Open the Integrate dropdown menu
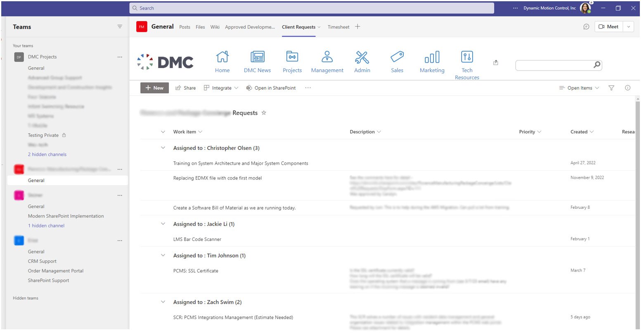This screenshot has width=644, height=333. (x=221, y=88)
